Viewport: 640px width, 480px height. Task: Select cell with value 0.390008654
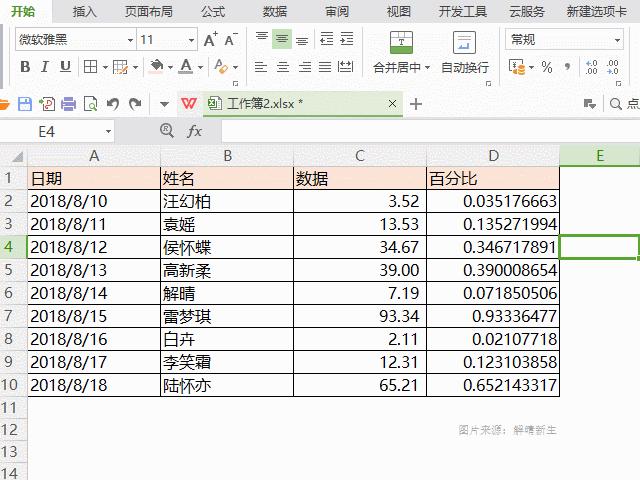pyautogui.click(x=493, y=270)
